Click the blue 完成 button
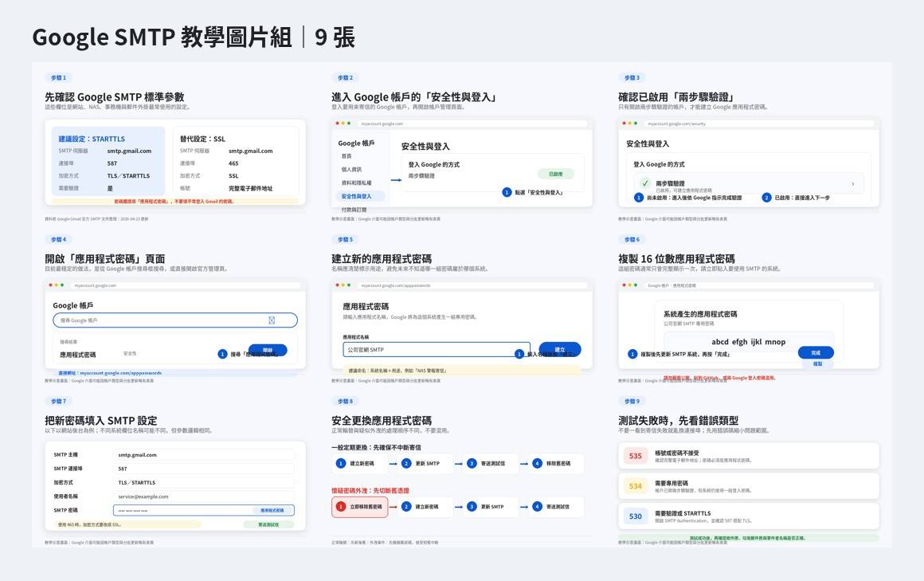Screen dimensions: 924x581 [x=816, y=353]
